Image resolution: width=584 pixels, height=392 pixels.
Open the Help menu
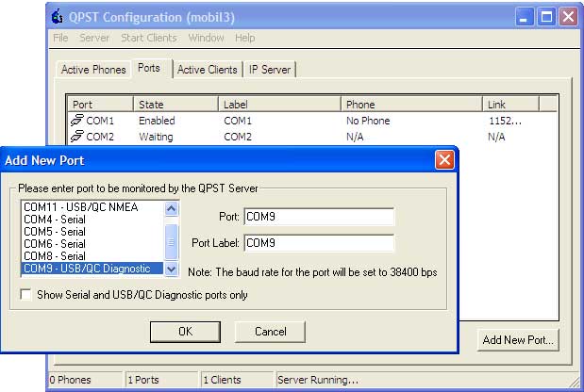[245, 38]
